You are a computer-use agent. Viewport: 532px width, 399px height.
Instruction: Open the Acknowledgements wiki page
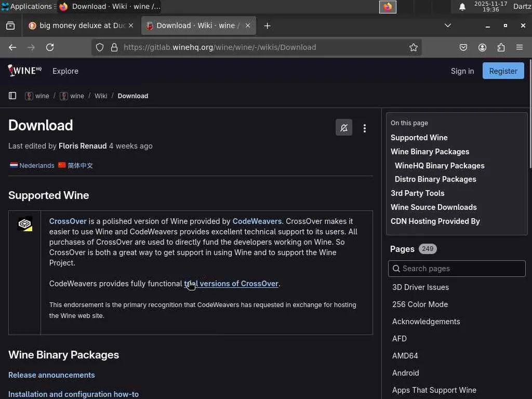tap(426, 322)
